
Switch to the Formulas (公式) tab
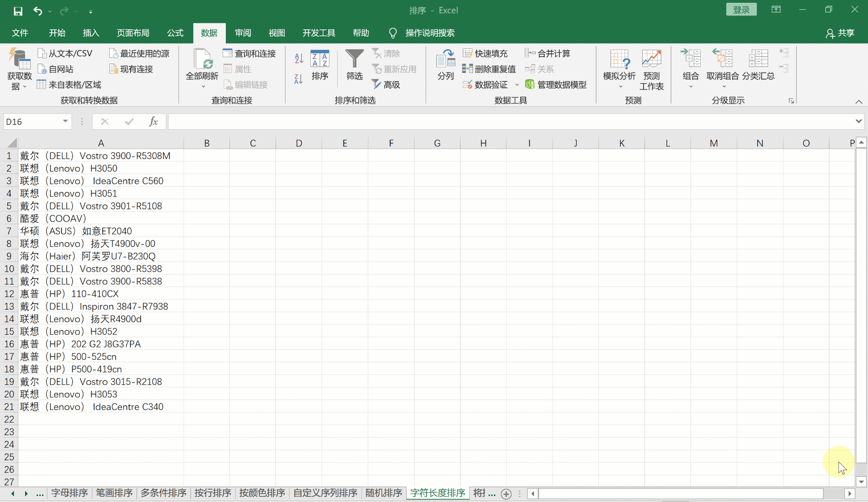pos(175,33)
